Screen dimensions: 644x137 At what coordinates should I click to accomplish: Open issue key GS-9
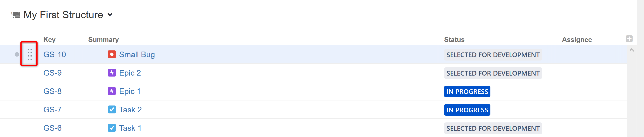point(52,73)
